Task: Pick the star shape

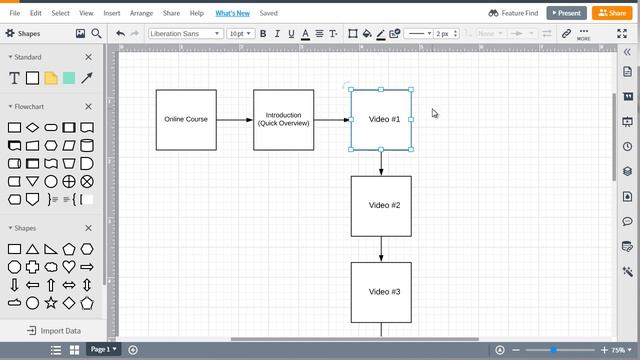Action: click(51, 303)
